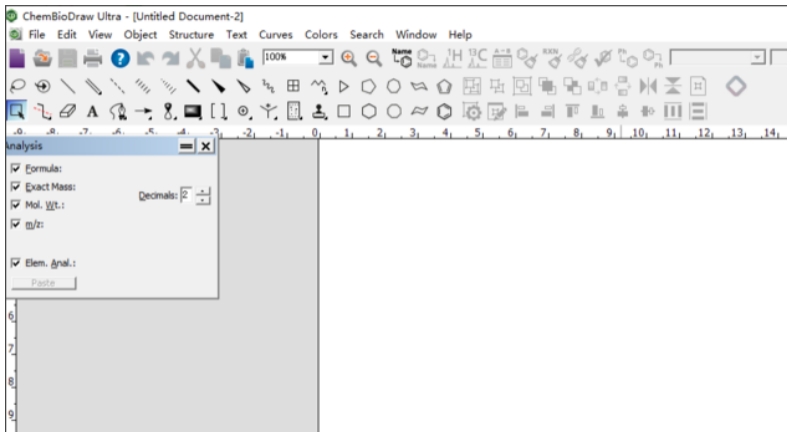Click the Flip Vertical icon

click(x=672, y=86)
